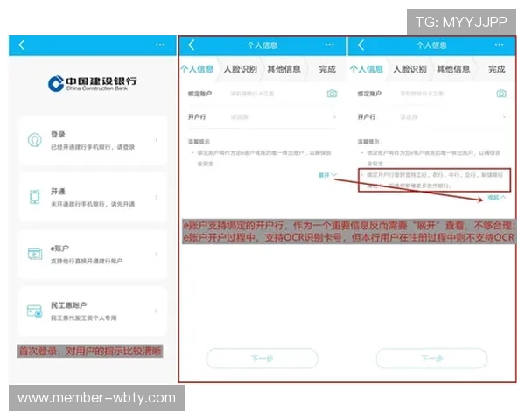Focus 绑定账户 card field on collapsed-tips screen
Screen dimensions: 525x420
click(253, 94)
